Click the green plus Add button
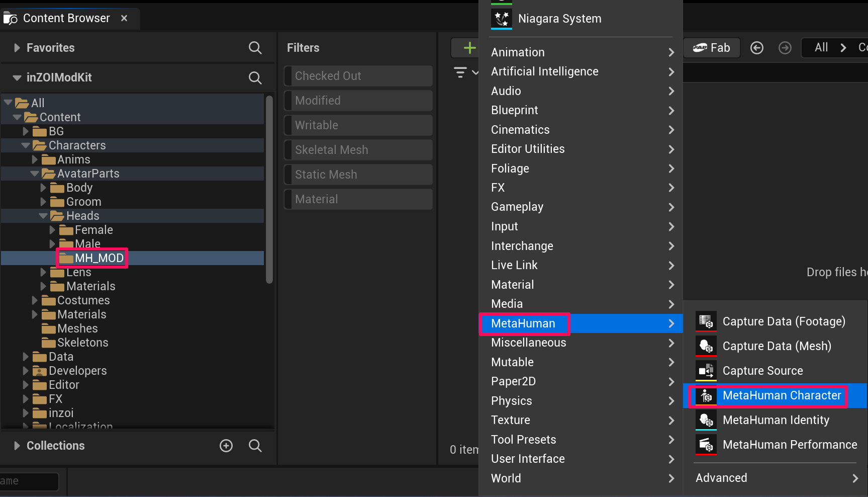 pyautogui.click(x=469, y=48)
